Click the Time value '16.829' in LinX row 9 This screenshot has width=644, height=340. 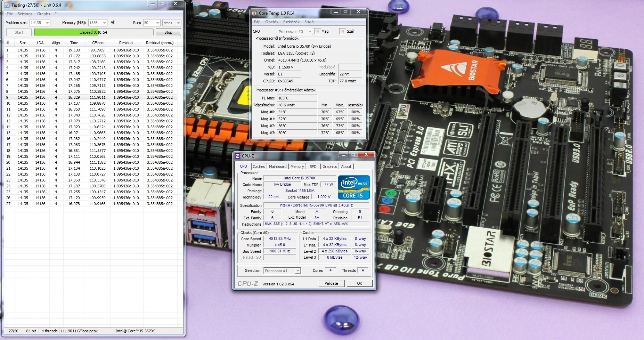pyautogui.click(x=74, y=97)
